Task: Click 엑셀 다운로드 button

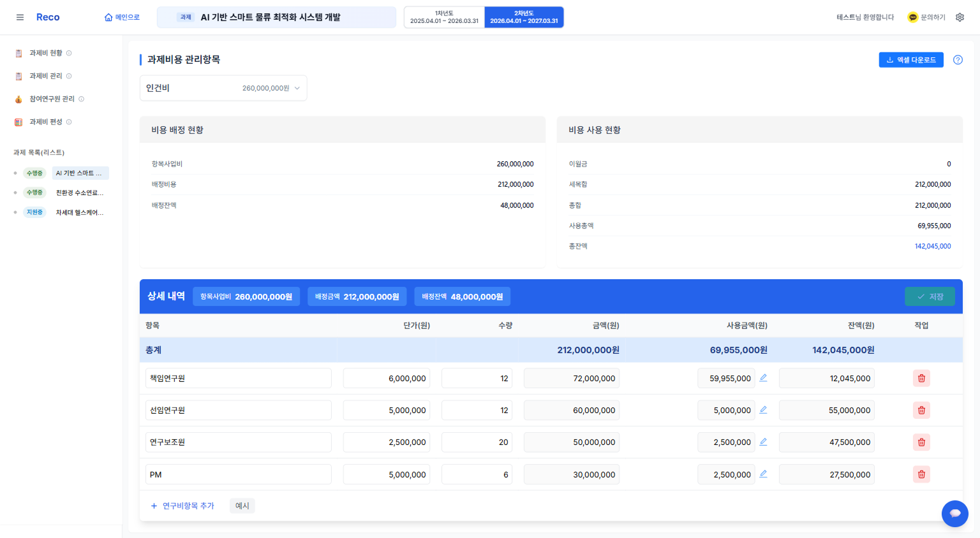Action: coord(911,60)
